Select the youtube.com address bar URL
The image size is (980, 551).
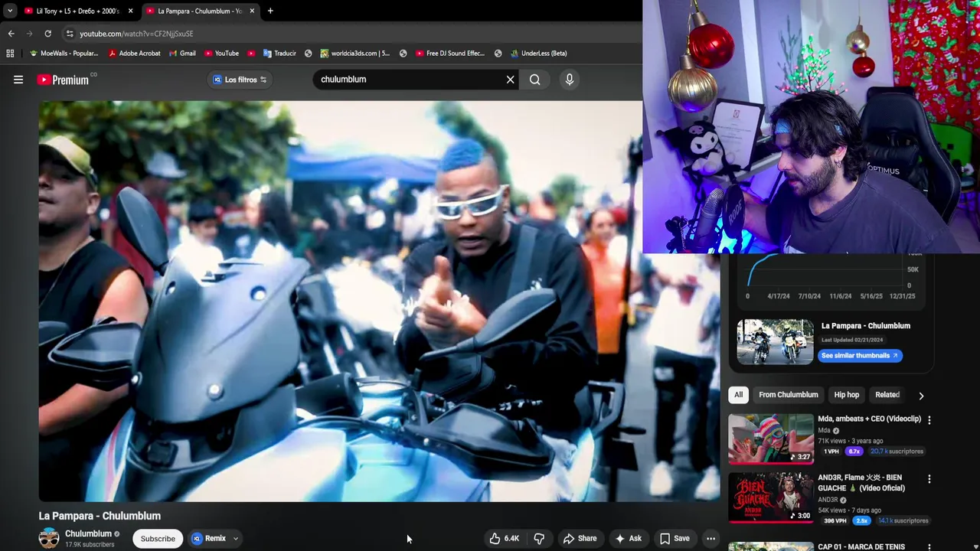tap(136, 34)
